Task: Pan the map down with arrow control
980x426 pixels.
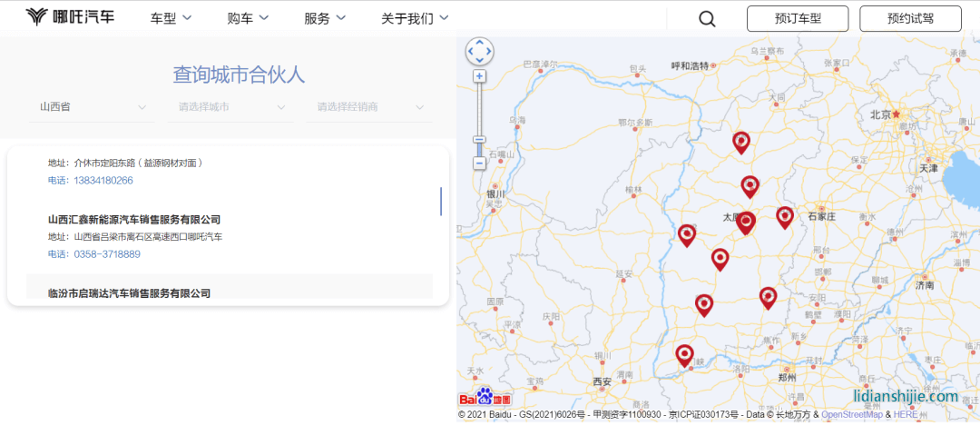Action: 479,60
